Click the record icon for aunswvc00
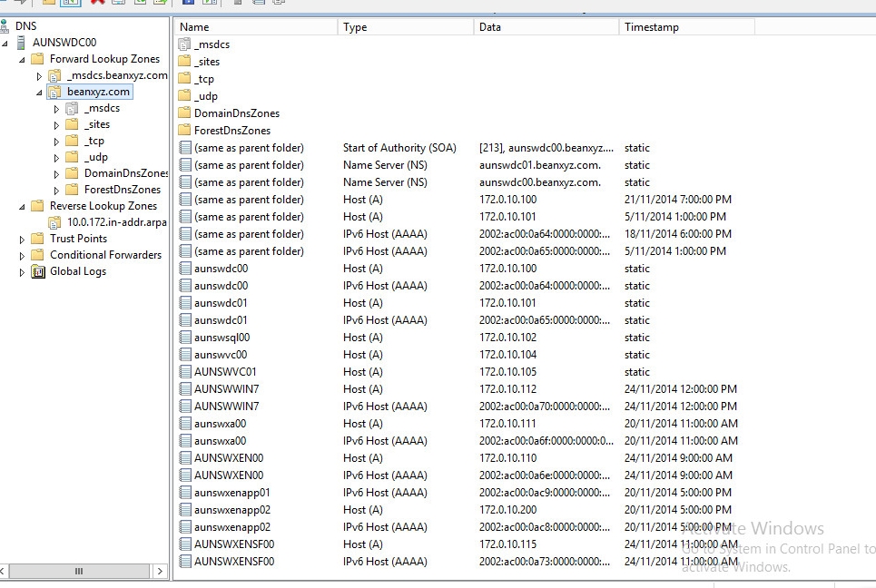Image resolution: width=876 pixels, height=588 pixels. (x=185, y=355)
